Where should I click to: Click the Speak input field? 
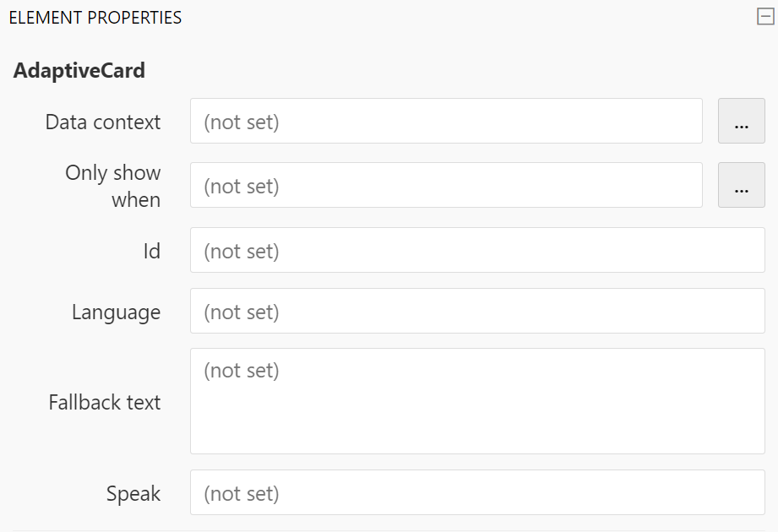(x=476, y=493)
